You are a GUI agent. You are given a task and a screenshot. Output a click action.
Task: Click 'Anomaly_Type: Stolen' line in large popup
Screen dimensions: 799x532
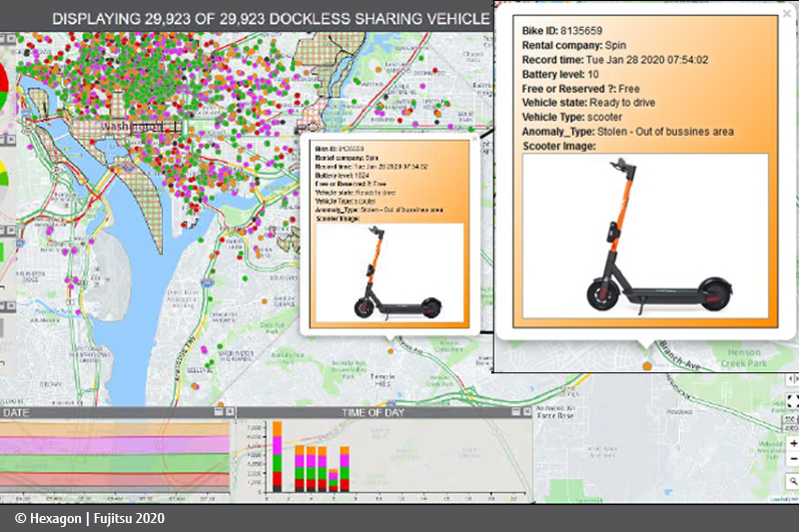point(628,132)
